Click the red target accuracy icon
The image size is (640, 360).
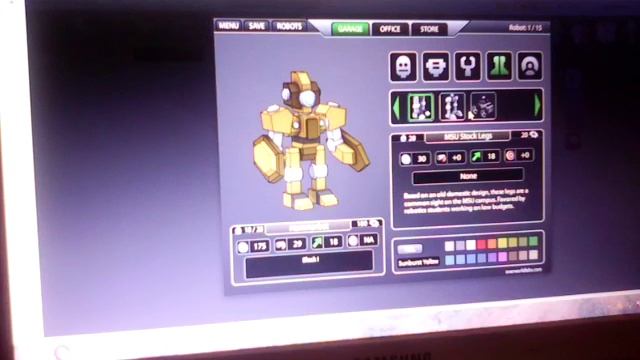510,156
